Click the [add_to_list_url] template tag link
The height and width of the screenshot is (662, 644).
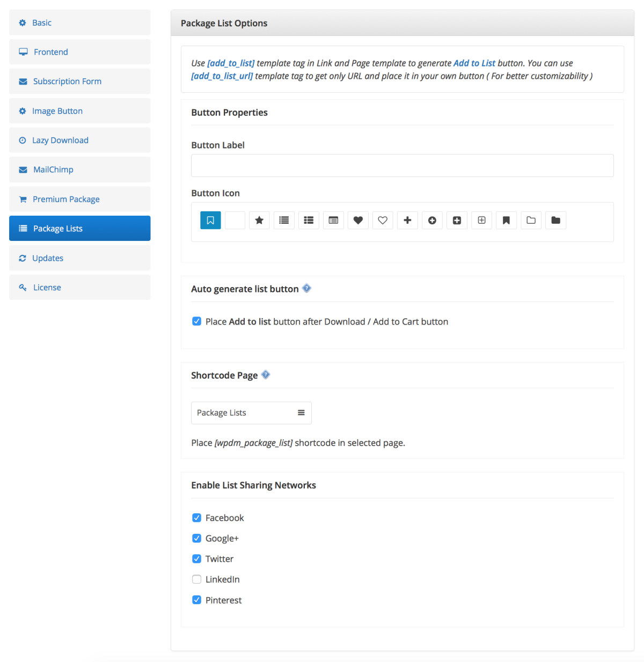(x=222, y=76)
